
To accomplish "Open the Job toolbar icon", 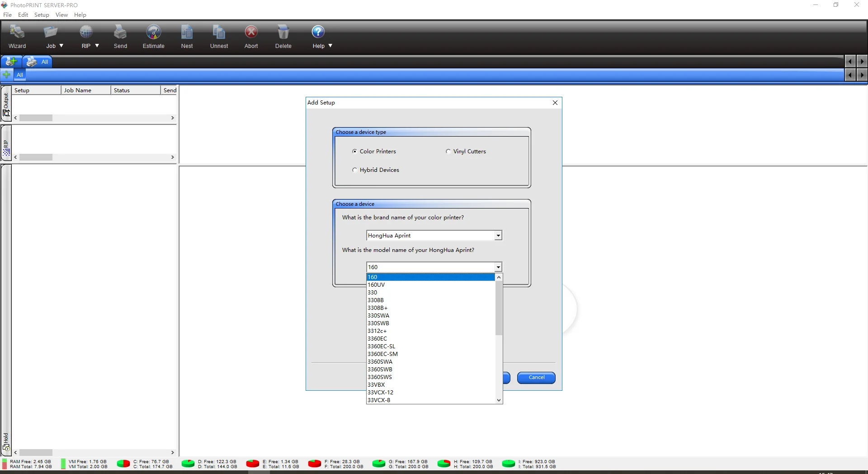I will pyautogui.click(x=51, y=32).
